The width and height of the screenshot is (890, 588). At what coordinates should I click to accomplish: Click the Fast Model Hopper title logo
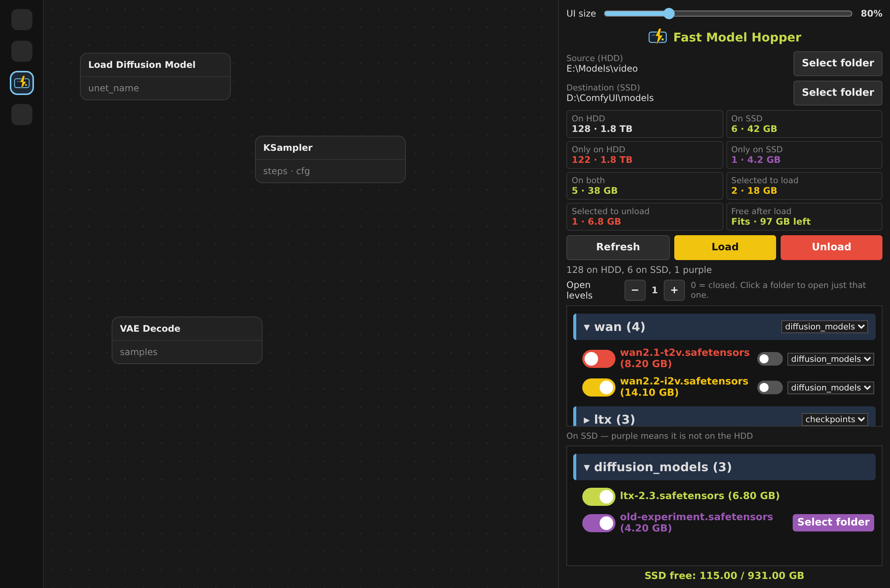tap(658, 37)
